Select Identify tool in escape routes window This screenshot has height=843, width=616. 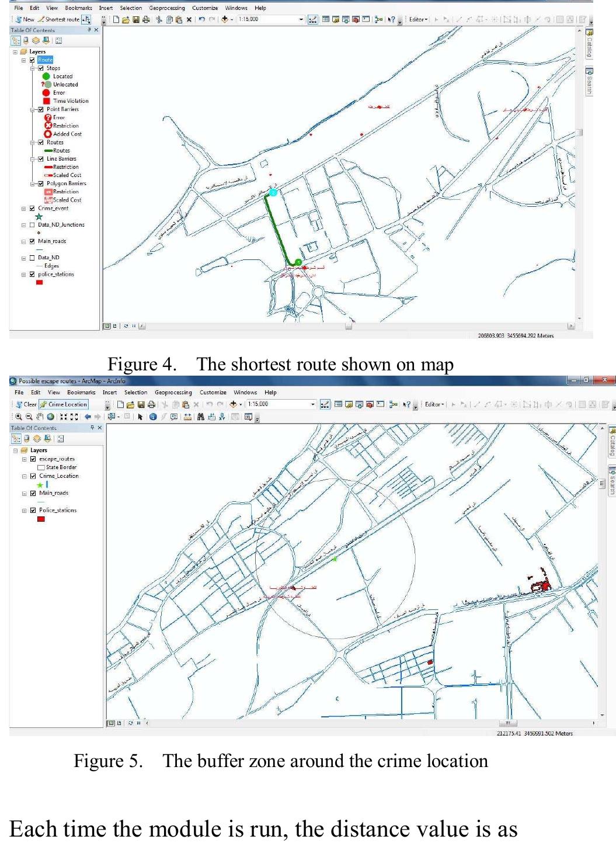tap(153, 417)
